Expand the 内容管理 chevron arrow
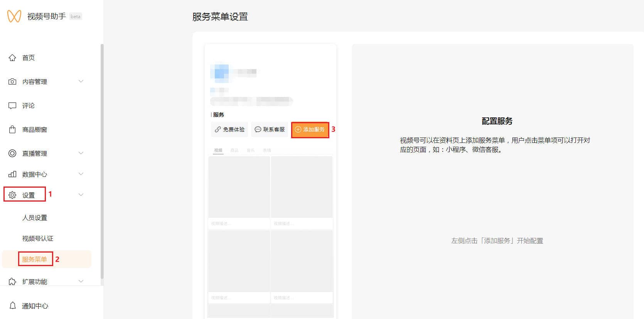This screenshot has height=319, width=644. point(81,81)
